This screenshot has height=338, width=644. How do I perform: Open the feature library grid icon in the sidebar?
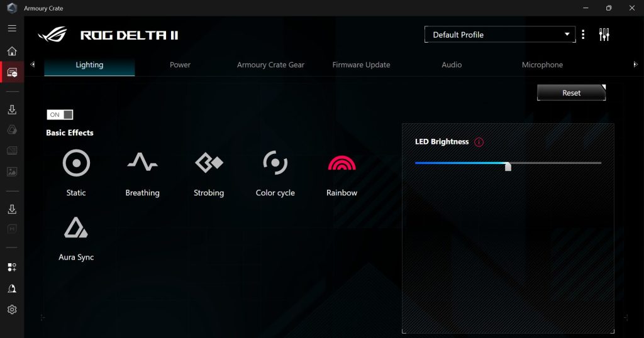point(12,268)
